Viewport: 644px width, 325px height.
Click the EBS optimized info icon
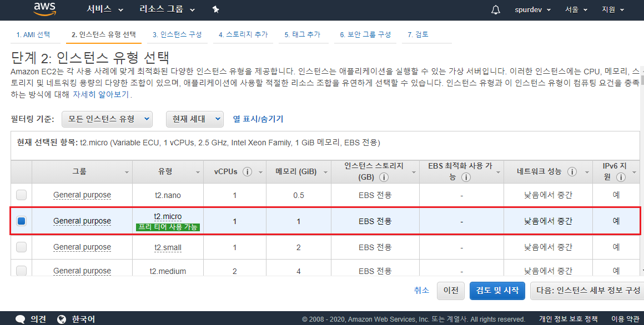click(x=466, y=177)
